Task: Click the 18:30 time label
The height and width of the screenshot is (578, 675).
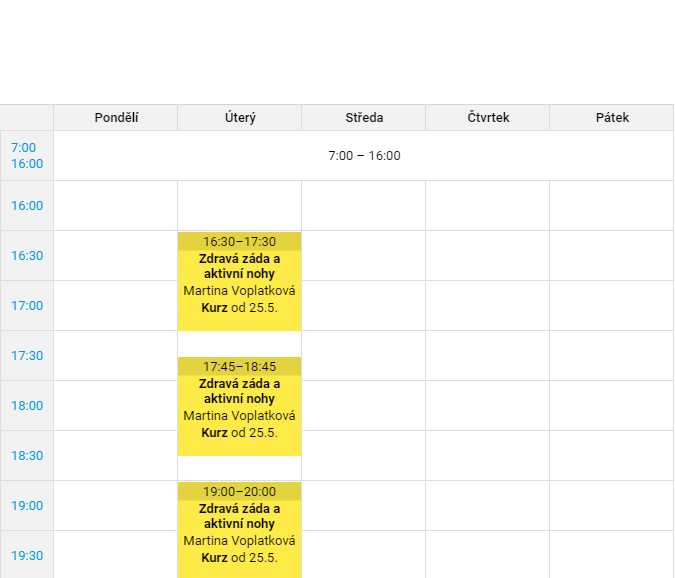Action: (27, 455)
